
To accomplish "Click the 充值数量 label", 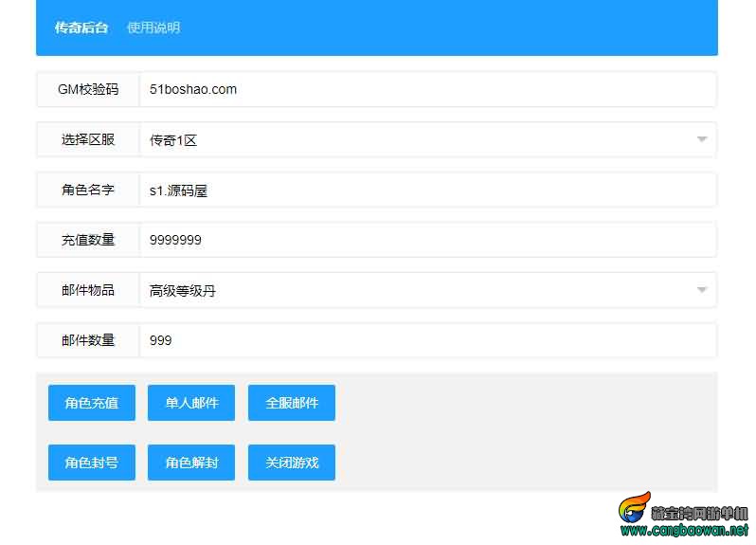I will point(88,240).
